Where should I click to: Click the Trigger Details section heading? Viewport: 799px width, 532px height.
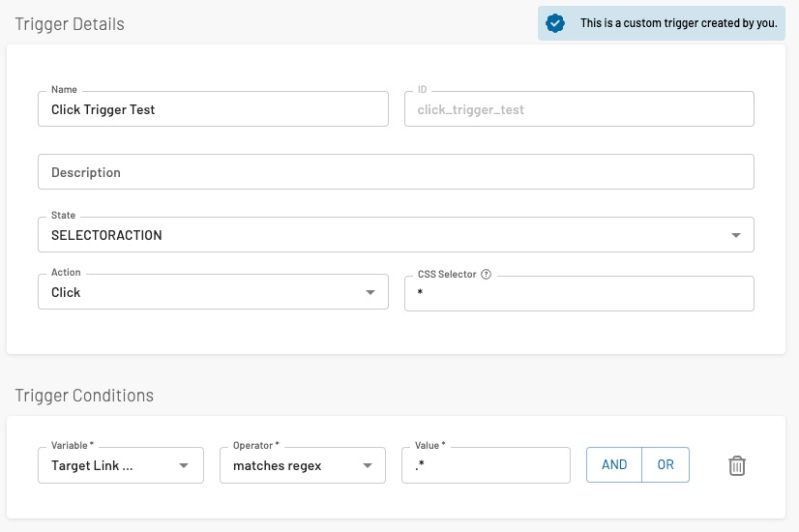(70, 24)
